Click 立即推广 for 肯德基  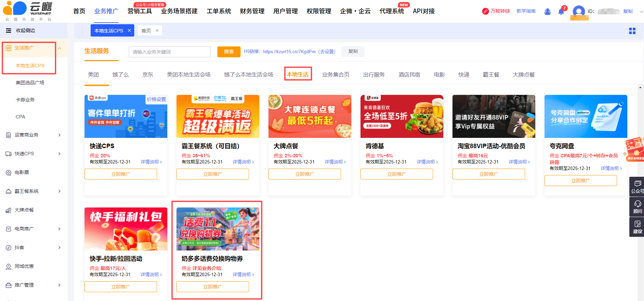coord(397,174)
